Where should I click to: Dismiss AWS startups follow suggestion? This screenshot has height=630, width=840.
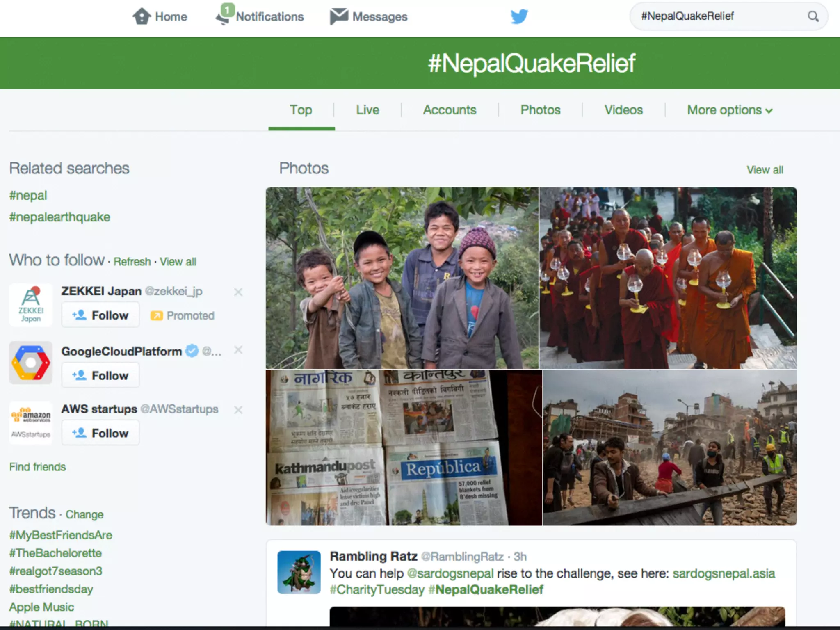click(x=238, y=410)
